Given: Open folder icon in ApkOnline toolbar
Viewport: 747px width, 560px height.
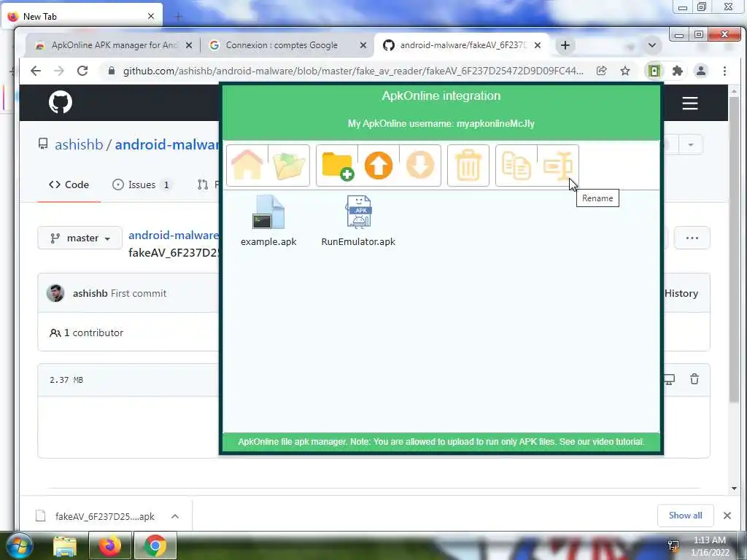Looking at the screenshot, I should coord(289,166).
